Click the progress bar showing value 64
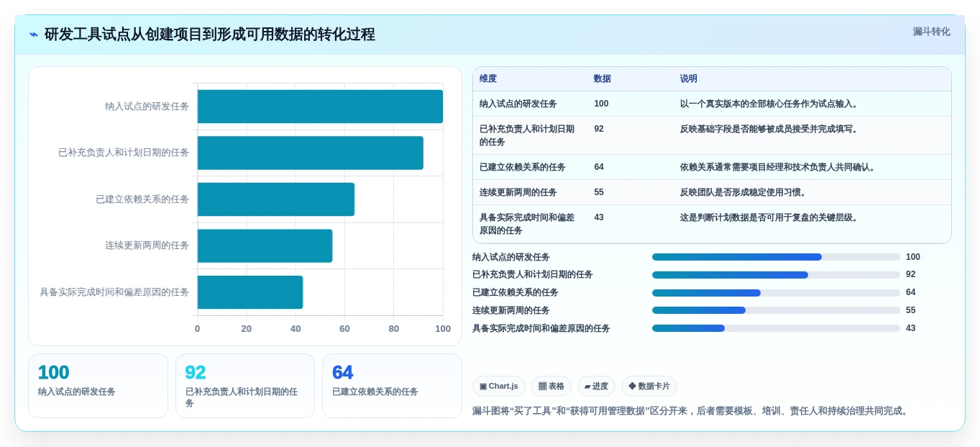980x447 pixels. coord(776,293)
